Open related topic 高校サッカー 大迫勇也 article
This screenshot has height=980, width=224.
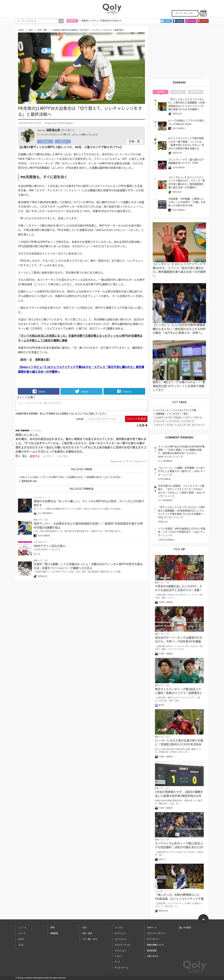88,525
